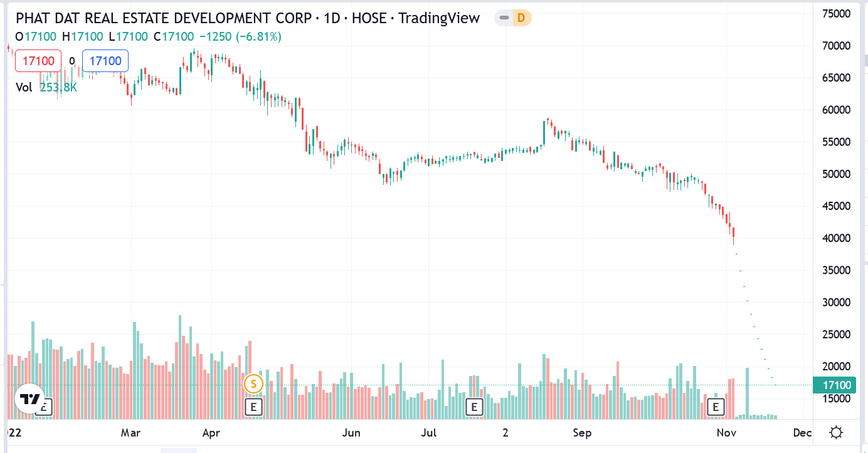This screenshot has height=453, width=868.
Task: Show the earnings marker before November
Action: pyautogui.click(x=716, y=407)
